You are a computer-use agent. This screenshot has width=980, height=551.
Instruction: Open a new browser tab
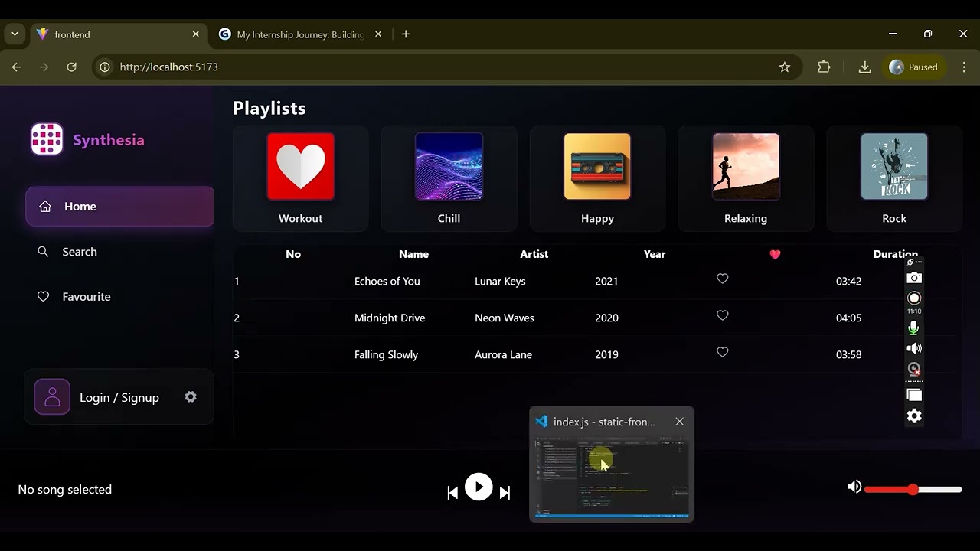tap(406, 34)
